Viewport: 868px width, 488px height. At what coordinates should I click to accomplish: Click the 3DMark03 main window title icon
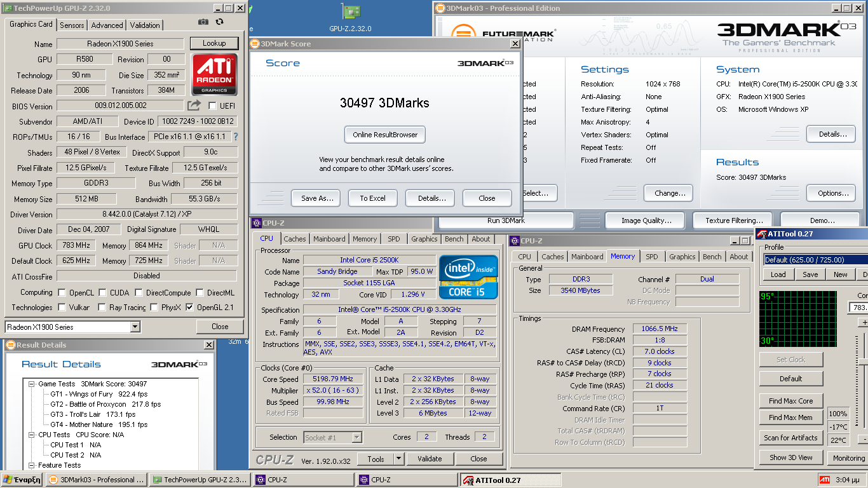[x=440, y=8]
